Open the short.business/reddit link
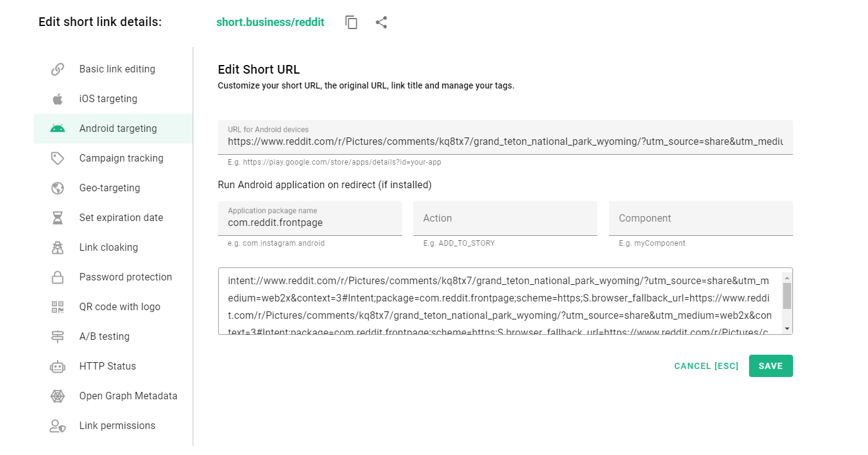868x455 pixels. [271, 22]
